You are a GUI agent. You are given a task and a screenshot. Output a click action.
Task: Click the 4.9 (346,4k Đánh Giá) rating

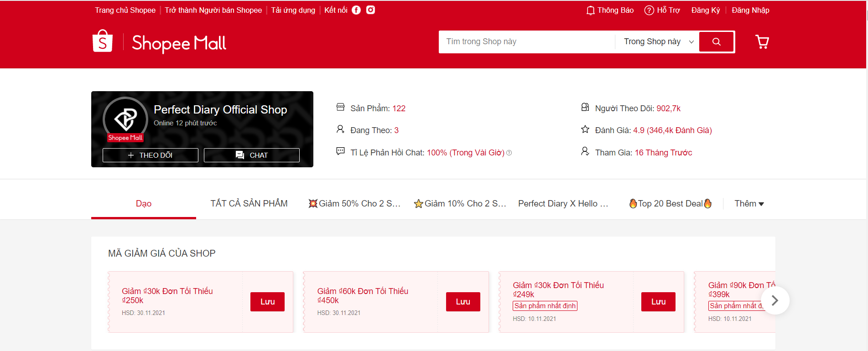tap(672, 130)
